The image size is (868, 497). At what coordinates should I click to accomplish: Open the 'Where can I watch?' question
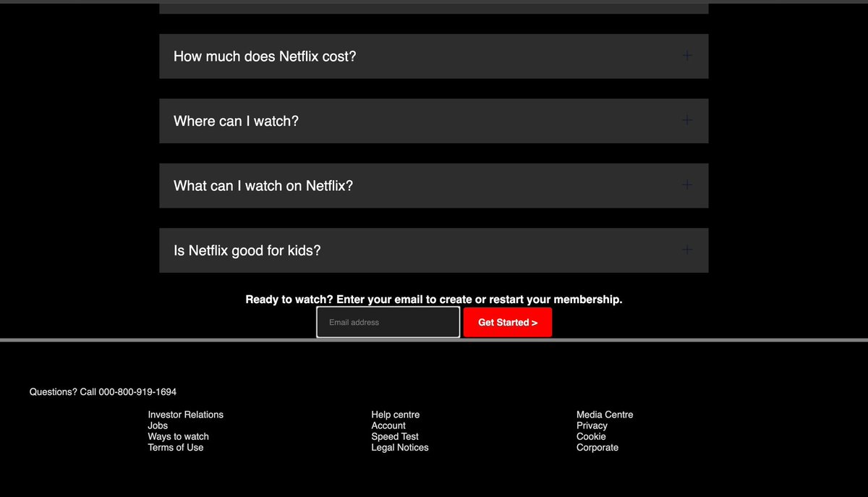pyautogui.click(x=434, y=121)
